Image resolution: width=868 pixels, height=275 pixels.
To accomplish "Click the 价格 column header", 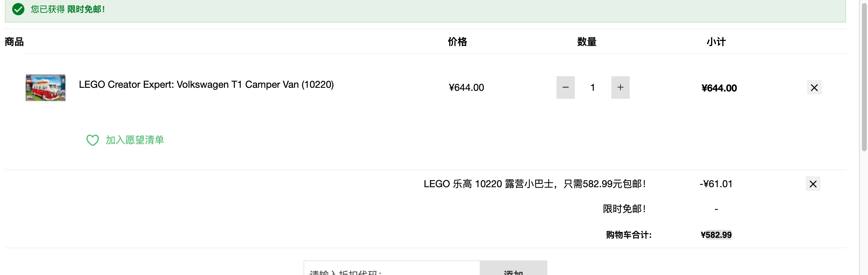I will (x=457, y=42).
